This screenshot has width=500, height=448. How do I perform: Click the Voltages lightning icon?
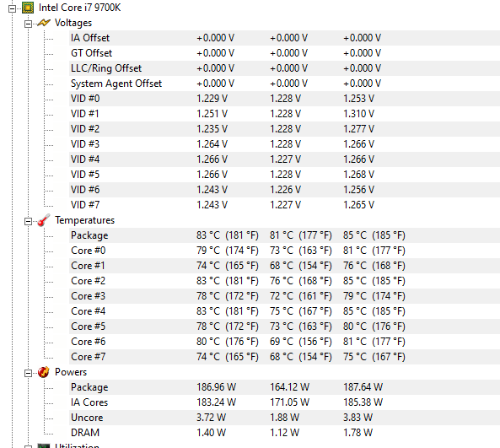pyautogui.click(x=44, y=23)
